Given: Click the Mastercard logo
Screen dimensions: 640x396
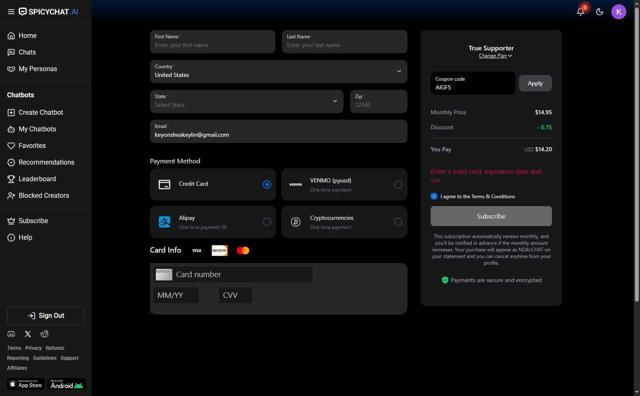Looking at the screenshot, I should [243, 251].
